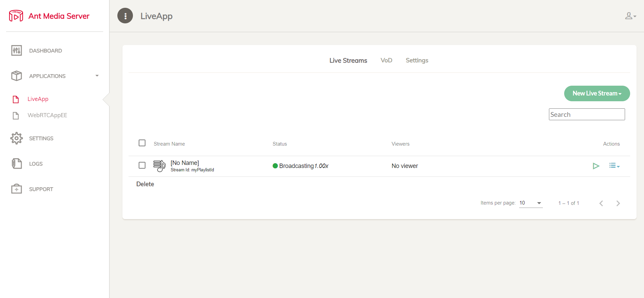
Task: Open the Settings tab of LiveApp
Action: pos(417,60)
